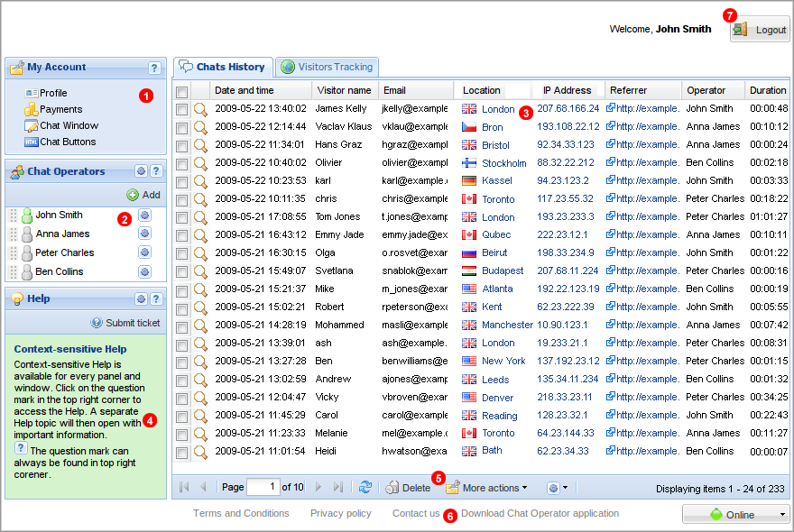View chat details for Olivier row
This screenshot has height=532, width=794.
click(x=200, y=163)
